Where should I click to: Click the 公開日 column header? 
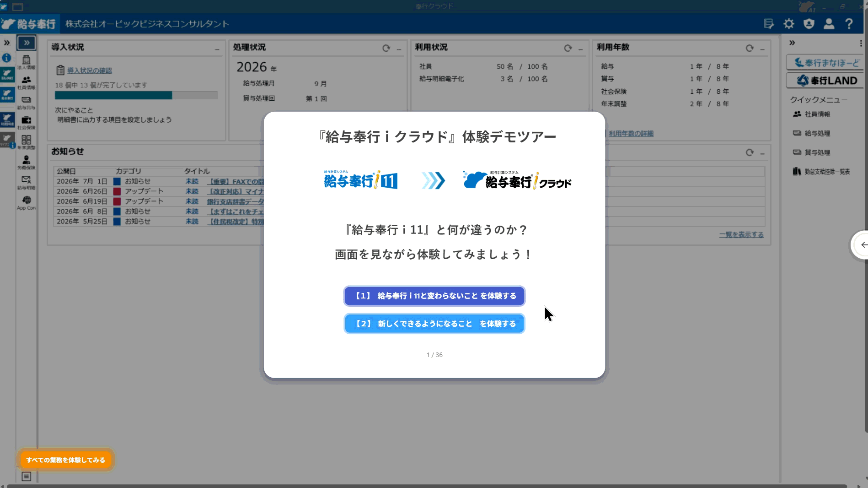tap(66, 171)
